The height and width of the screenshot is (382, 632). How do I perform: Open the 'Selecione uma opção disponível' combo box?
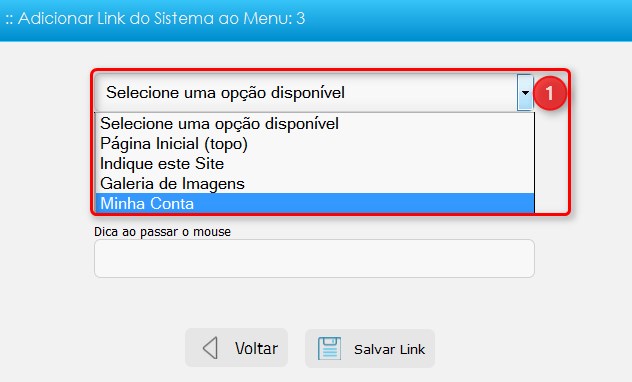coord(314,93)
